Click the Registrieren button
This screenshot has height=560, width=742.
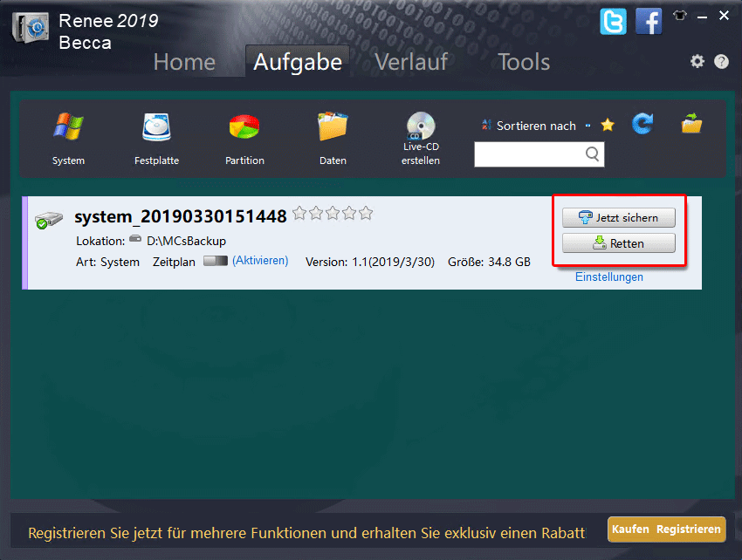(x=689, y=529)
